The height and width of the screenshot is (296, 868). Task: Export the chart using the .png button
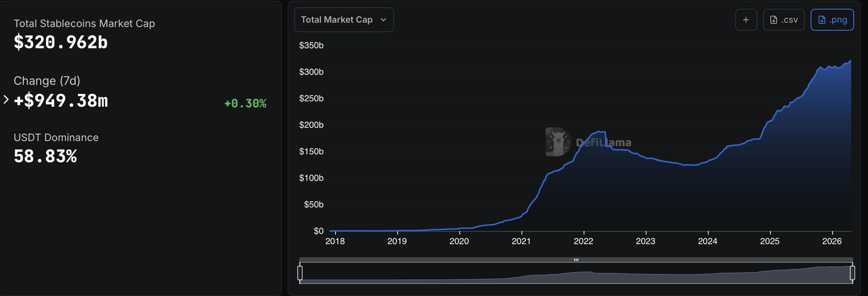(832, 20)
